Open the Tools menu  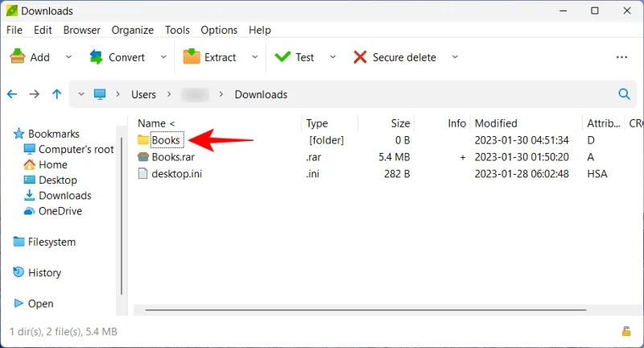tap(177, 30)
